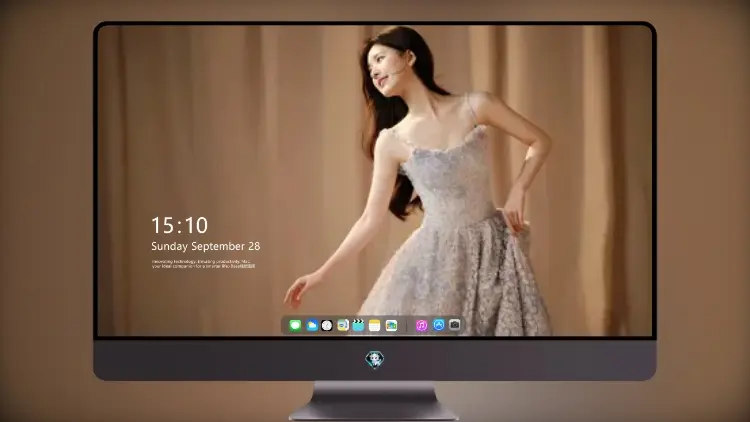This screenshot has height=422, width=750.
Task: Click the mascot logo on monitor chin
Action: pyautogui.click(x=375, y=359)
